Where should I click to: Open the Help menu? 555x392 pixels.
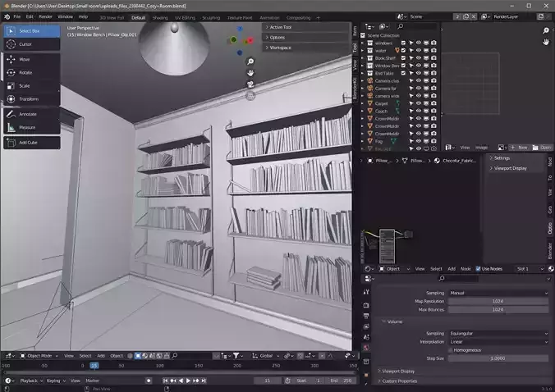pyautogui.click(x=83, y=16)
